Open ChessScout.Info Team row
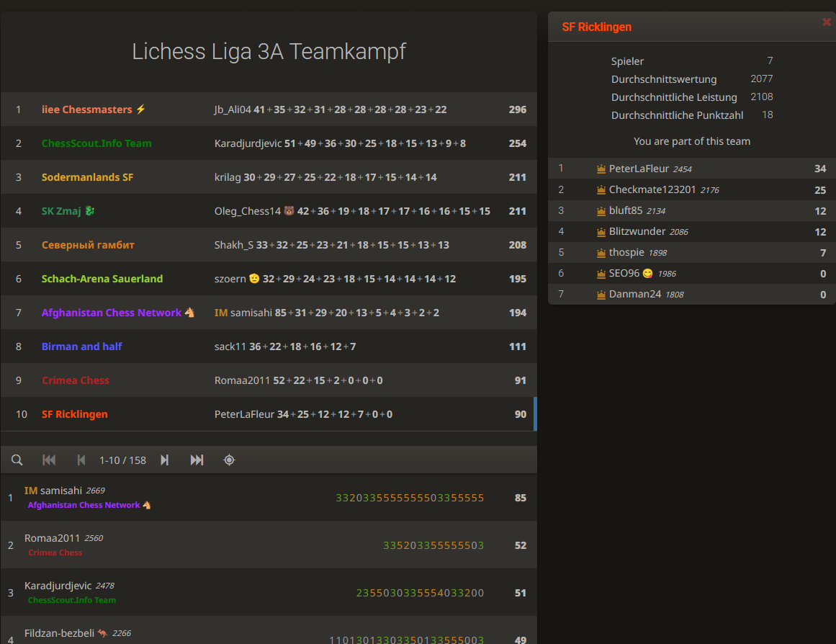The width and height of the screenshot is (836, 644). pyautogui.click(x=96, y=143)
